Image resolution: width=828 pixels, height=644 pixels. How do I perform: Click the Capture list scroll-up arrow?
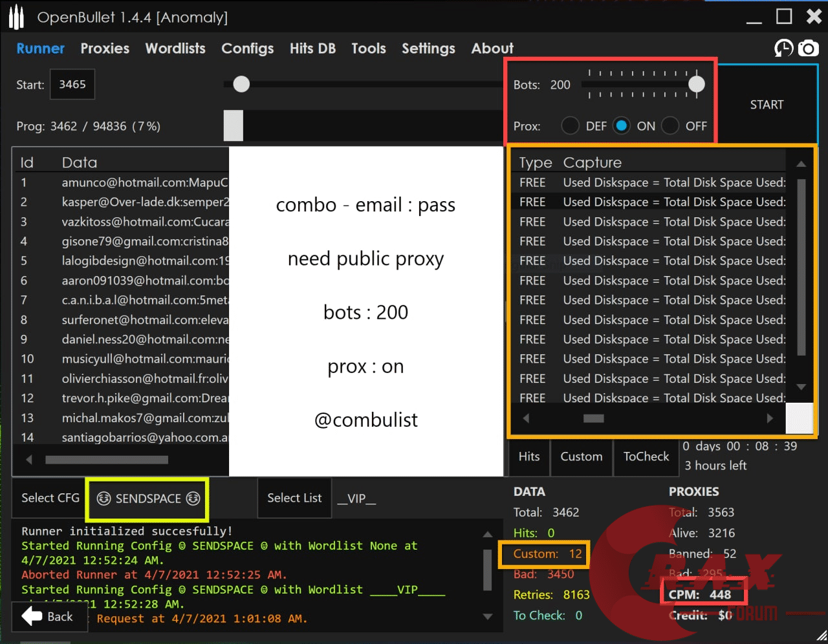[x=801, y=164]
